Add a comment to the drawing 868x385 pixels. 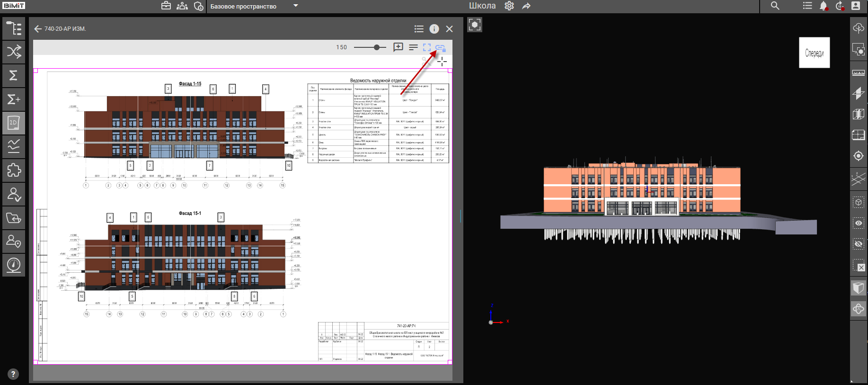[x=398, y=47]
